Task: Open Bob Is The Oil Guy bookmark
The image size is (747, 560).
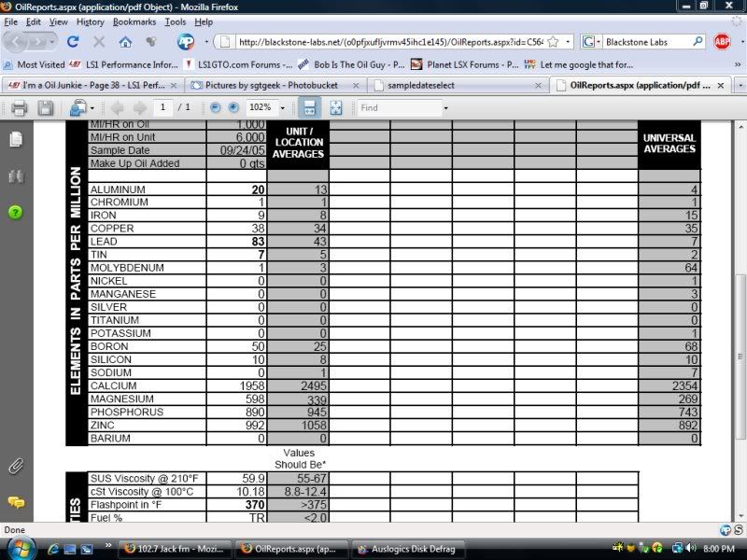Action: tap(351, 64)
